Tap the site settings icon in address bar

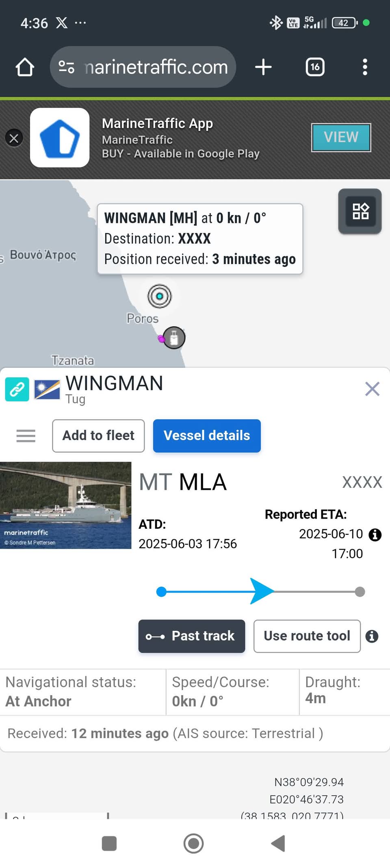[67, 67]
